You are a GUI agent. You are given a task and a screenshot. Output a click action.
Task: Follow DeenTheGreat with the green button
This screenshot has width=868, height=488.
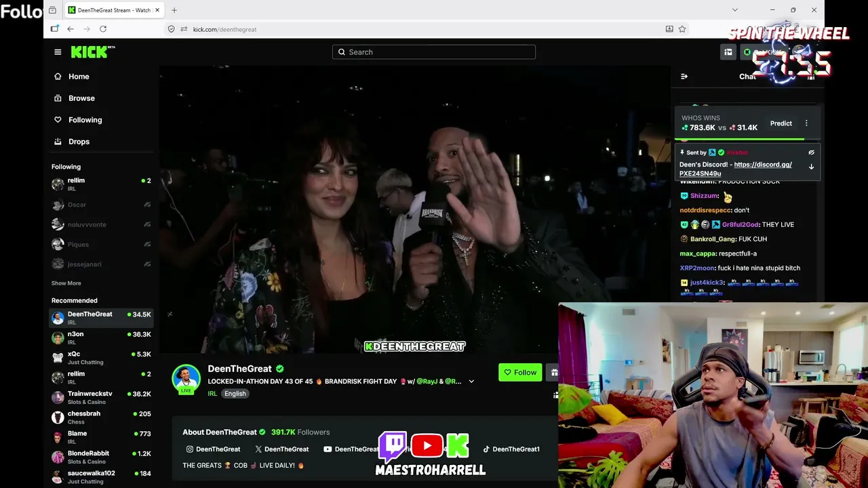coord(520,372)
